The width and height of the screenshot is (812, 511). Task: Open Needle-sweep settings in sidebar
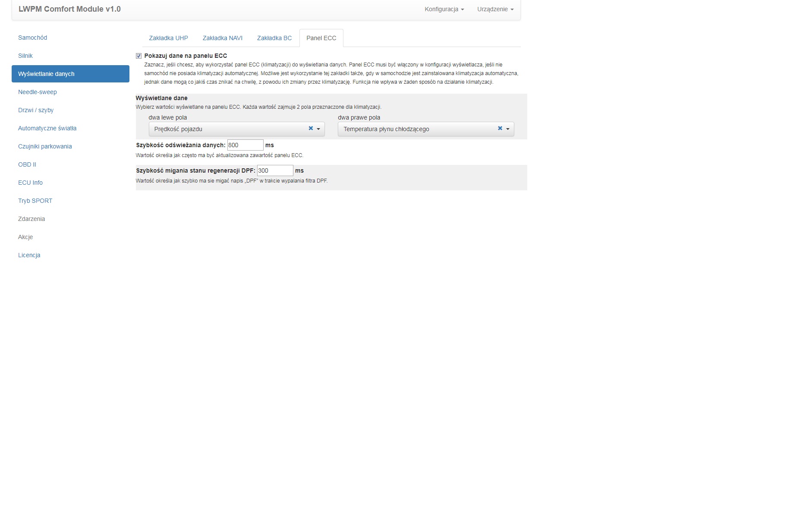38,92
